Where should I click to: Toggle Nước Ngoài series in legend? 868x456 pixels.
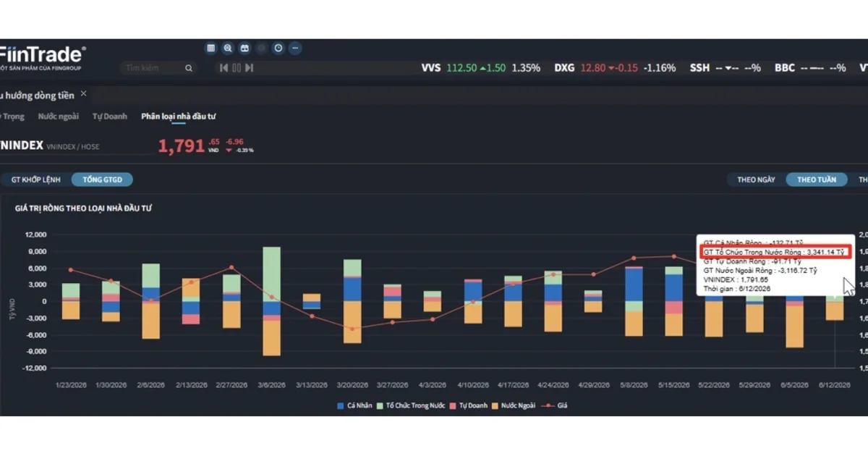click(514, 406)
